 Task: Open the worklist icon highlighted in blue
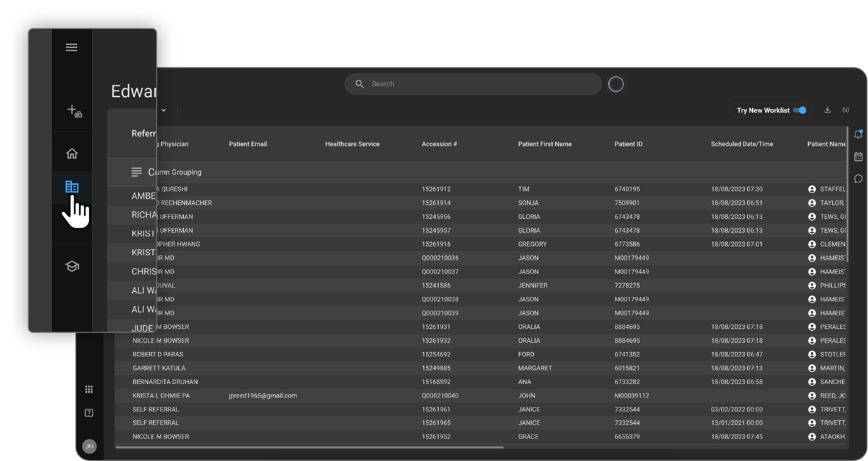pyautogui.click(x=72, y=187)
